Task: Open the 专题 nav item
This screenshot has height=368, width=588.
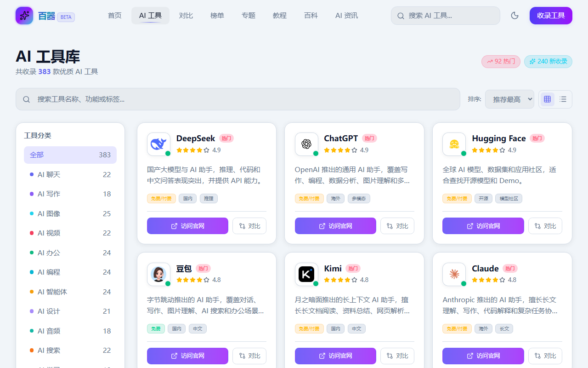Action: pos(249,16)
